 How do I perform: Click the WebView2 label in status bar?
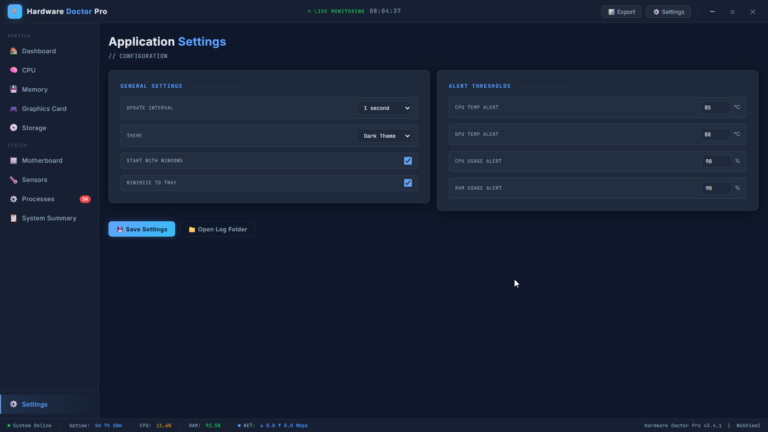coord(748,426)
